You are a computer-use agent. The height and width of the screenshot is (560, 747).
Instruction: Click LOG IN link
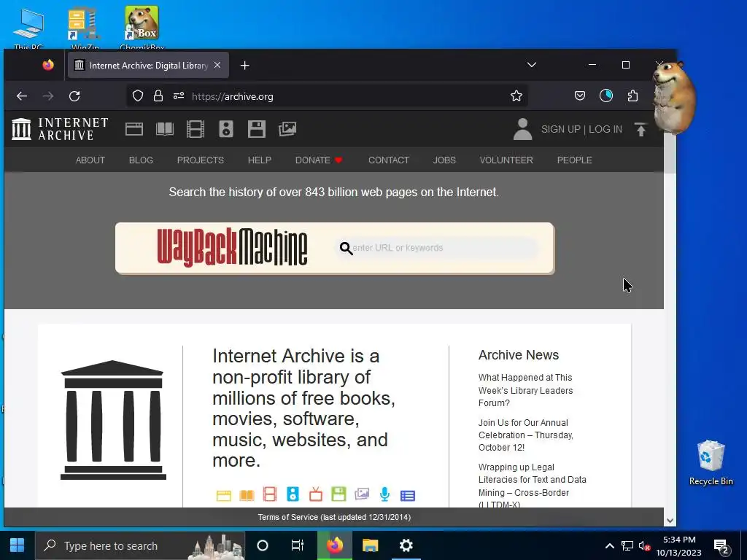click(x=605, y=129)
